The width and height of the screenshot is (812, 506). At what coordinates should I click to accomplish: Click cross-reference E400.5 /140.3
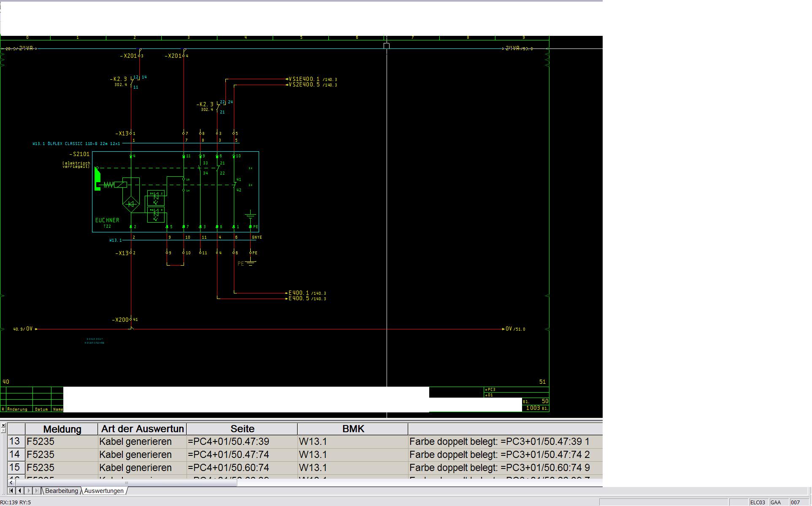tap(307, 299)
